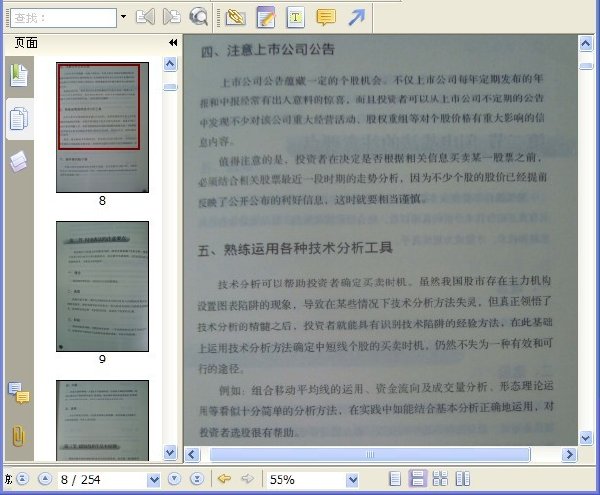The image size is (600, 495).
Task: Collapse the pages panel with double arrow
Action: click(173, 42)
